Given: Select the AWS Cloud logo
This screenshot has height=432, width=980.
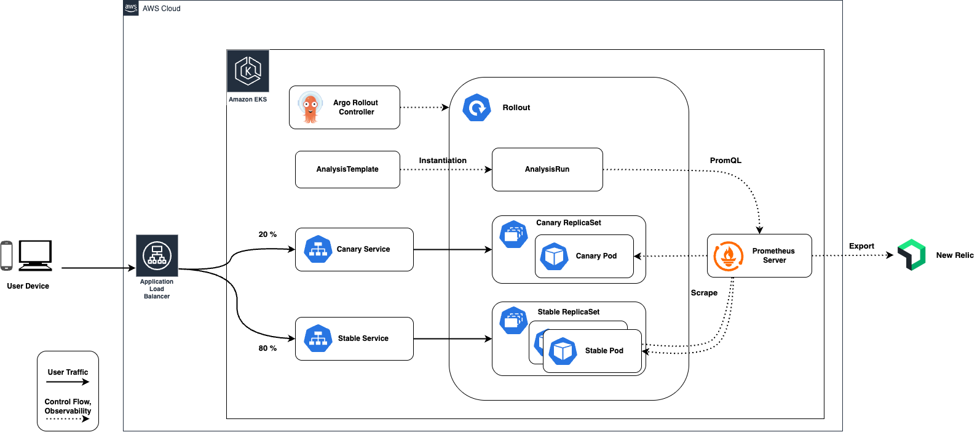Looking at the screenshot, I should 131,8.
